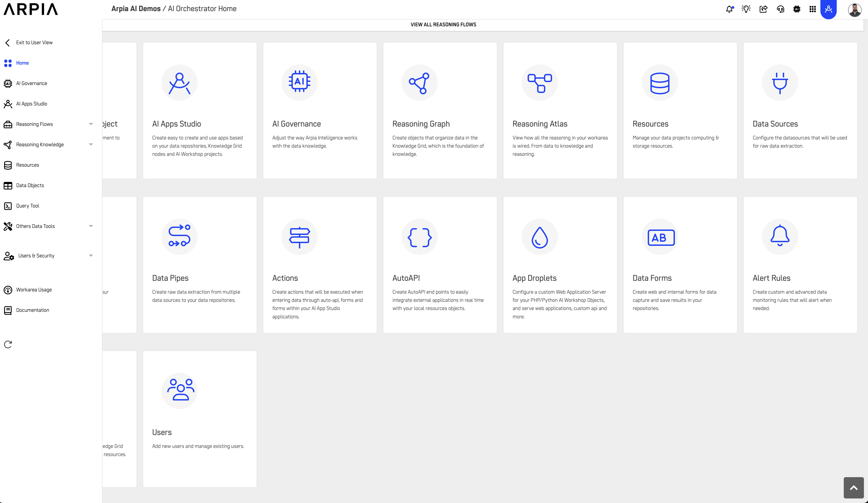
Task: Click View All Reasoning Flows
Action: pos(443,24)
